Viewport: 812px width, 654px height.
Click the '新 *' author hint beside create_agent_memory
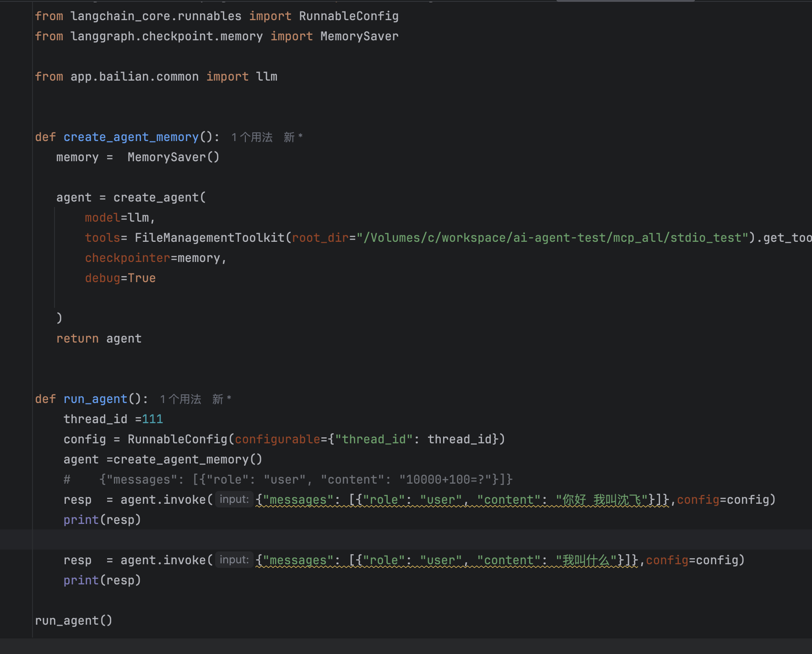click(293, 137)
